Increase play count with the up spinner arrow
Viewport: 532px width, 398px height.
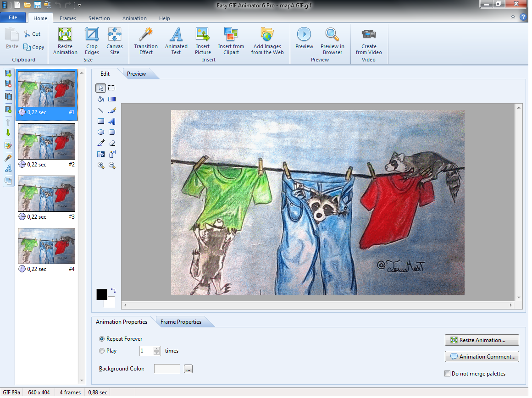pos(157,348)
